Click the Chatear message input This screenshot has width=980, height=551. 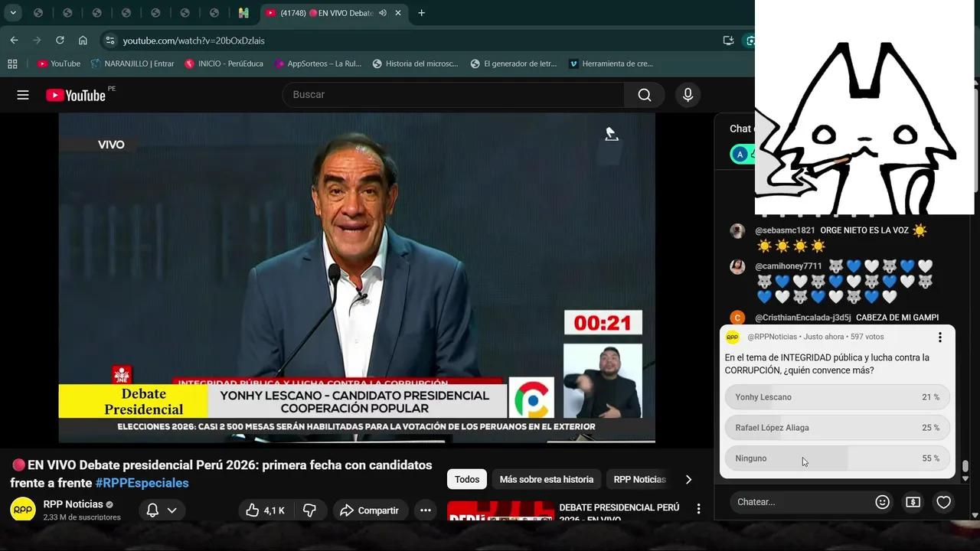800,502
